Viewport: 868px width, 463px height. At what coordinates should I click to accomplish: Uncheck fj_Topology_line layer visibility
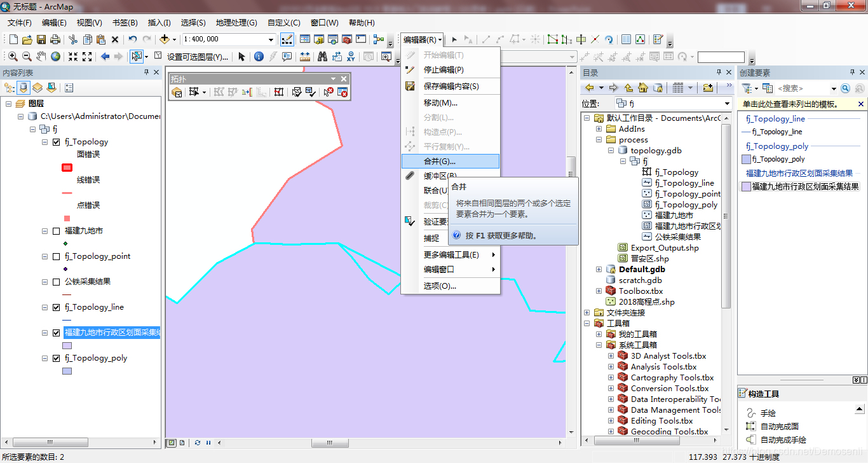pyautogui.click(x=57, y=307)
